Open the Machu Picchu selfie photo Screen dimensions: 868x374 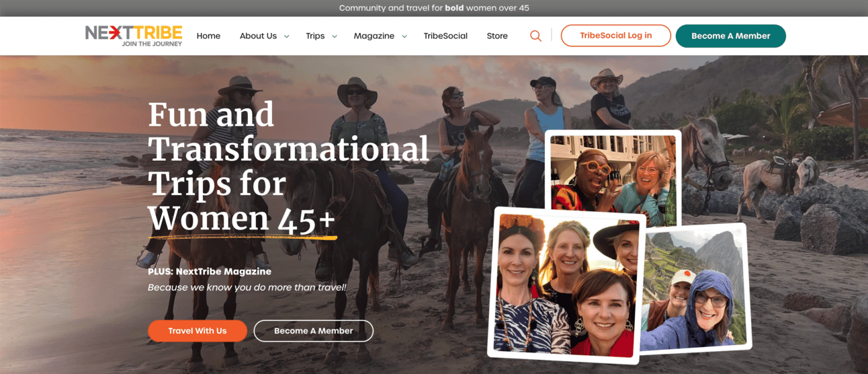pyautogui.click(x=695, y=288)
